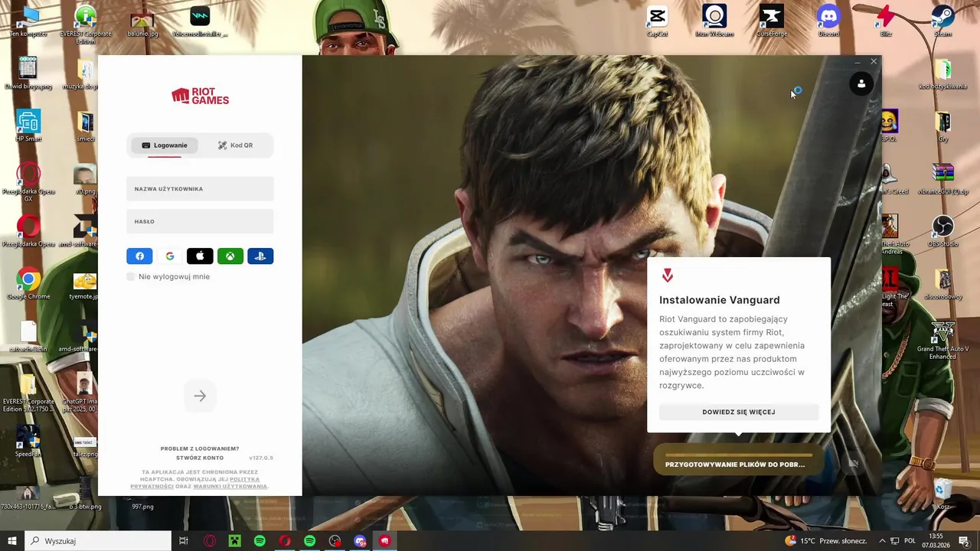
Task: Sign in with Xbox
Action: point(230,256)
